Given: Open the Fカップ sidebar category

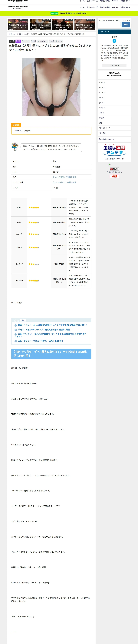Looking at the screenshot, I should click(x=114, y=83).
